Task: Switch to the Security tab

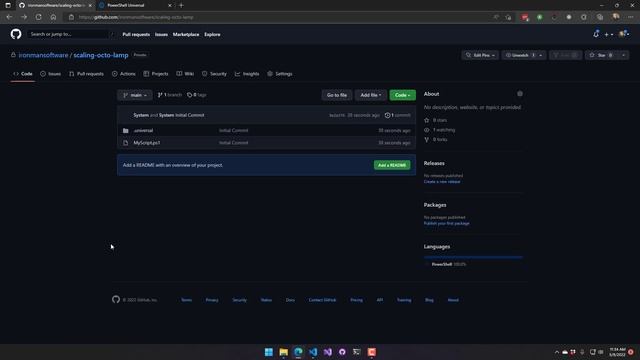Action: (x=214, y=74)
